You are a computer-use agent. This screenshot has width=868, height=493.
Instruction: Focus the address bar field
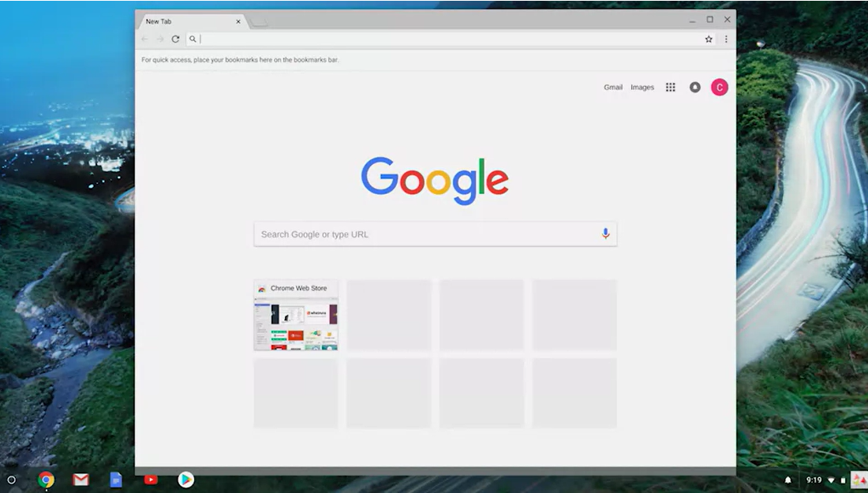(451, 39)
